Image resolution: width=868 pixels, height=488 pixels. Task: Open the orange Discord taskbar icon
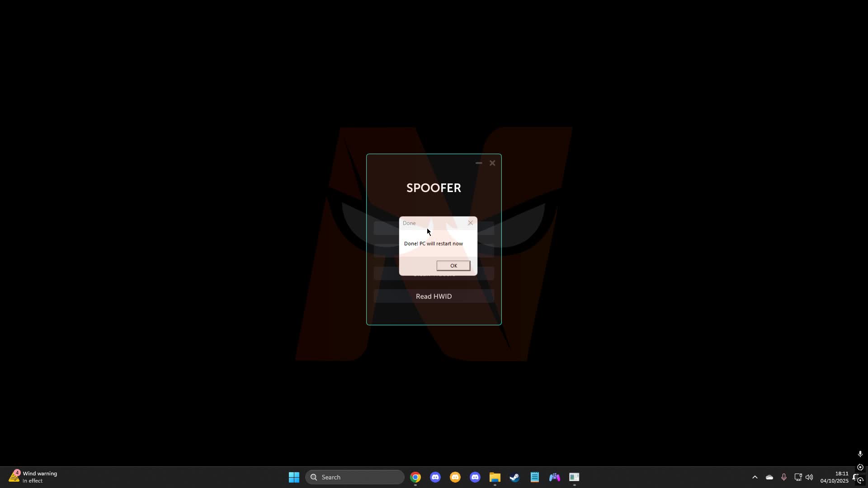(x=455, y=477)
